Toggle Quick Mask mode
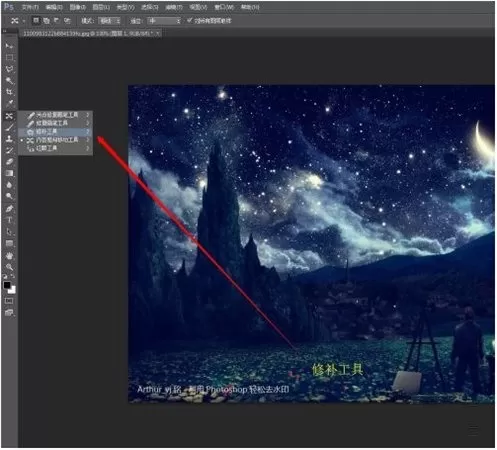The image size is (497, 450). 9,301
